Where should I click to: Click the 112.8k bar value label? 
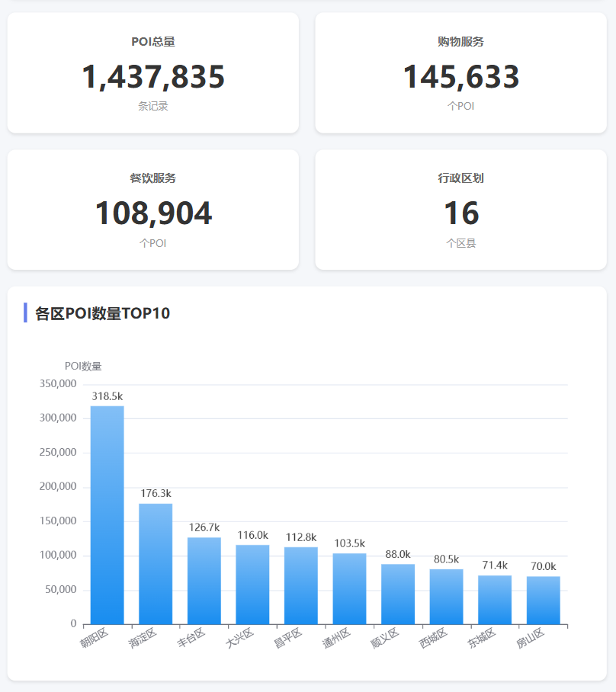(301, 537)
